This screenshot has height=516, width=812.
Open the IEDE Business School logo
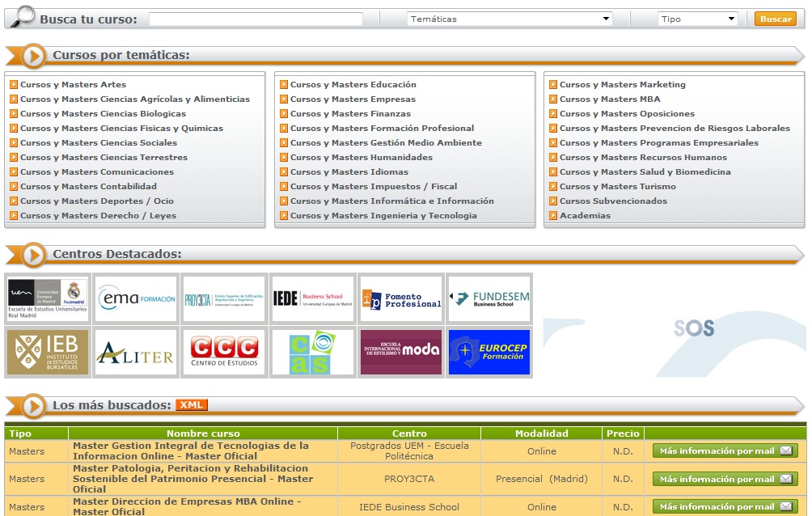pyautogui.click(x=312, y=298)
